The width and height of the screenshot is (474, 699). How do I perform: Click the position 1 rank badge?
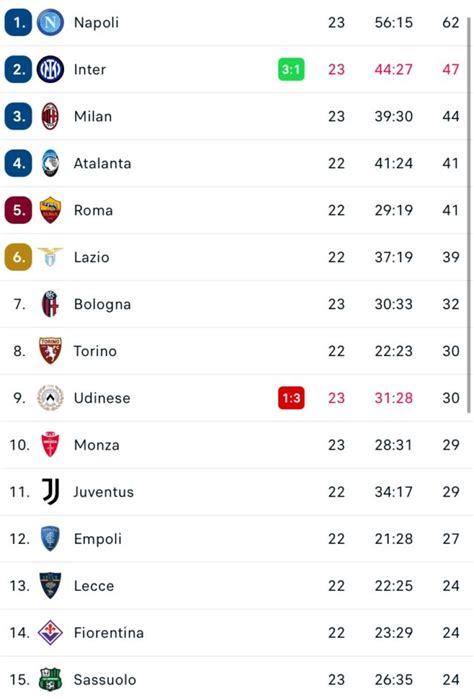pos(18,22)
